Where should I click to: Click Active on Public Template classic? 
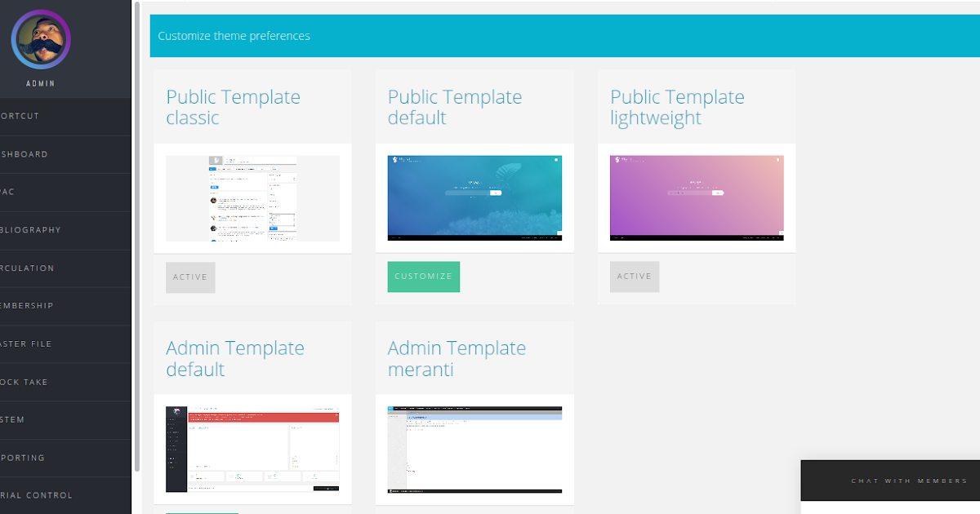tap(190, 277)
